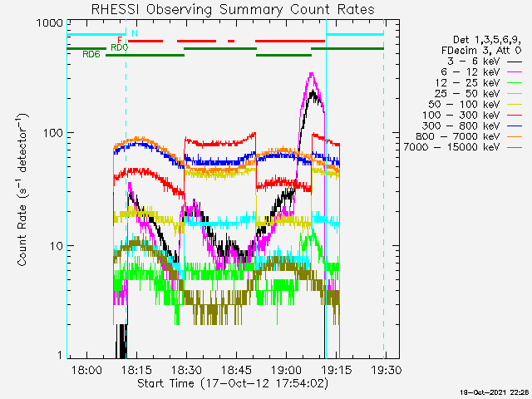Click the '1000' y-axis tick label
Screen dimensions: 532x399
tap(50, 23)
